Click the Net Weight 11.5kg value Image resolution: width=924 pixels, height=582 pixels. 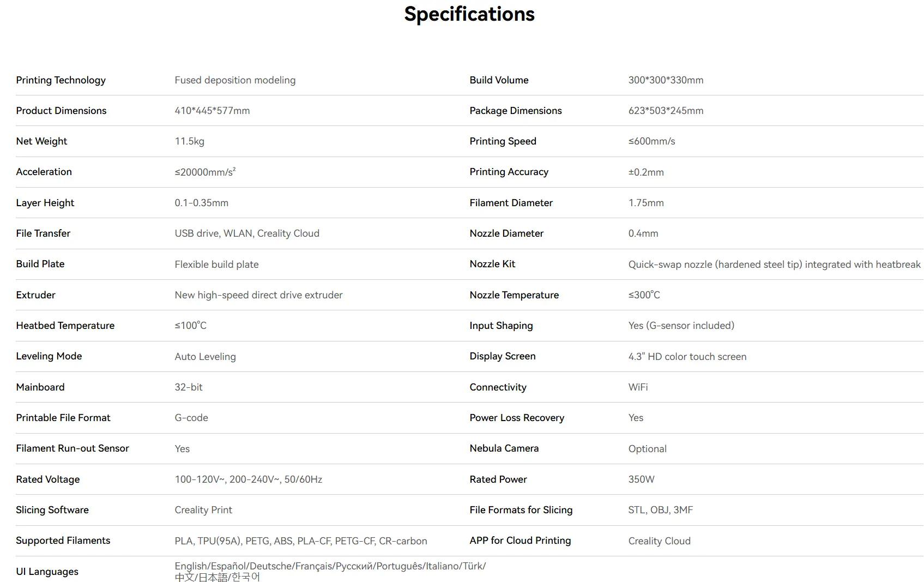(189, 141)
